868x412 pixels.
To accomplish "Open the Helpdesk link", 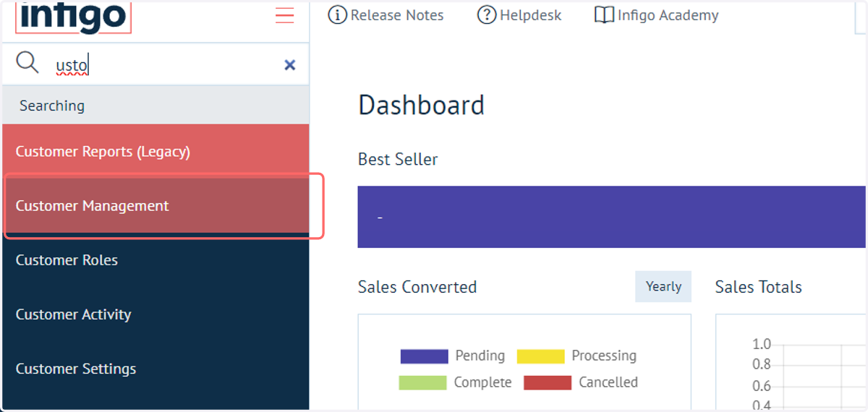I will (x=530, y=15).
